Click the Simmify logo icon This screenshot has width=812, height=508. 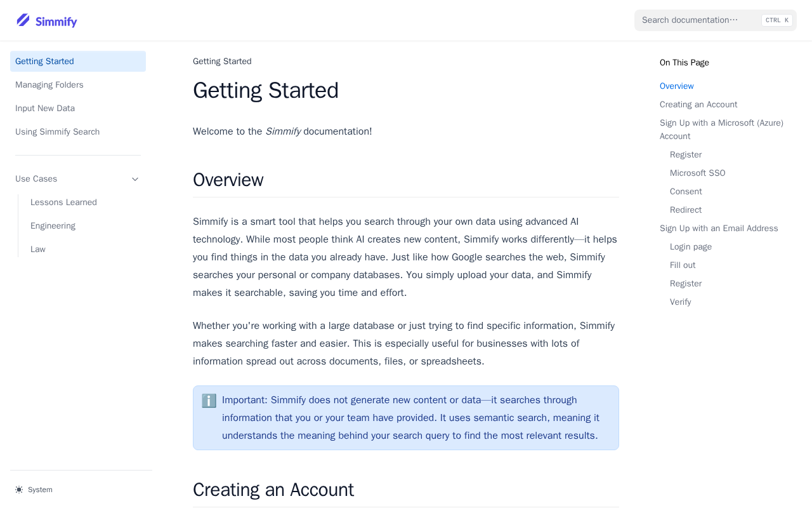click(23, 20)
